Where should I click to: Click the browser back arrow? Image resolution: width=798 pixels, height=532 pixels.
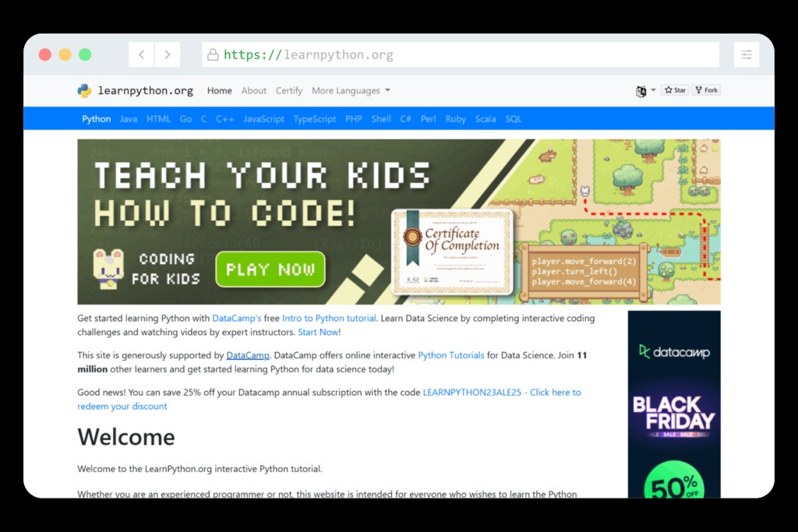click(x=142, y=55)
